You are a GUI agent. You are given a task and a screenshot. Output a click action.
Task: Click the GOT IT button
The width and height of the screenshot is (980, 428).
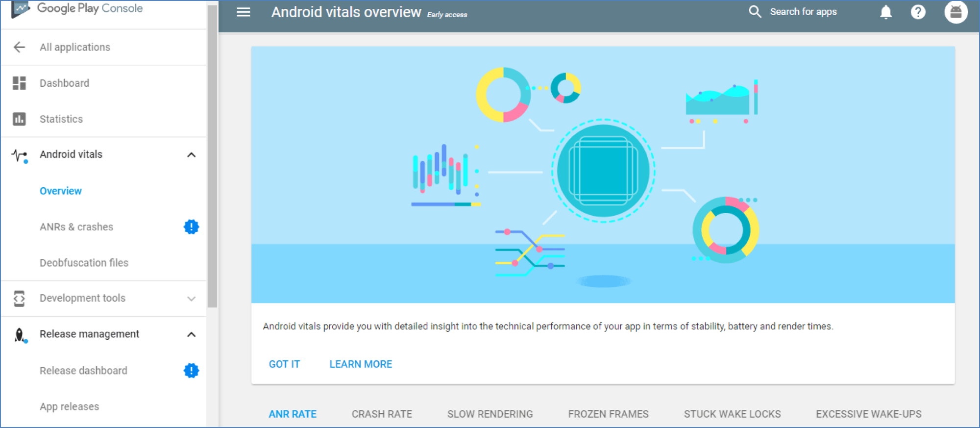tap(284, 364)
